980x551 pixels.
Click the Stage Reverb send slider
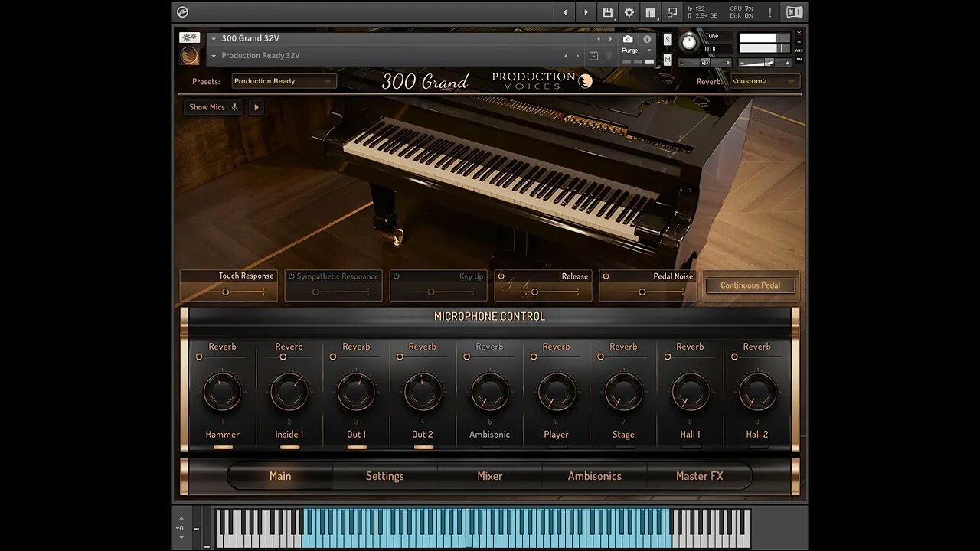point(624,357)
